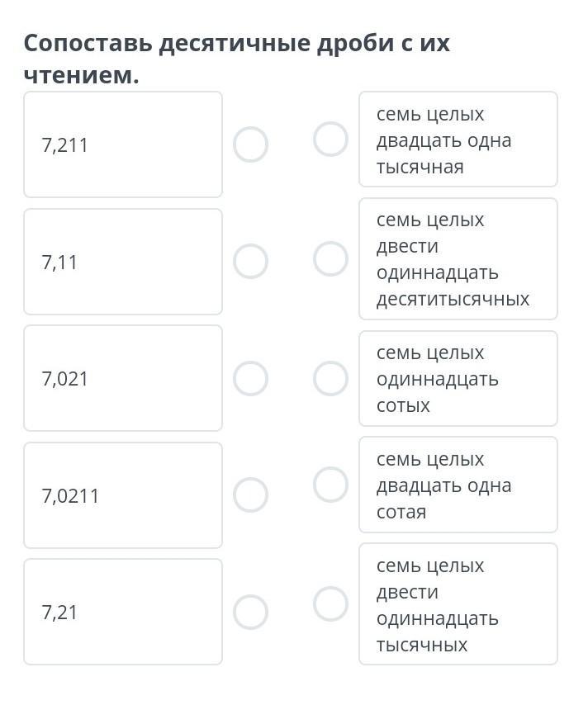Viewport: 588px width, 724px height.
Task: Select circle beside 'семь целых двадцать одна сотая'
Action: pyautogui.click(x=330, y=485)
